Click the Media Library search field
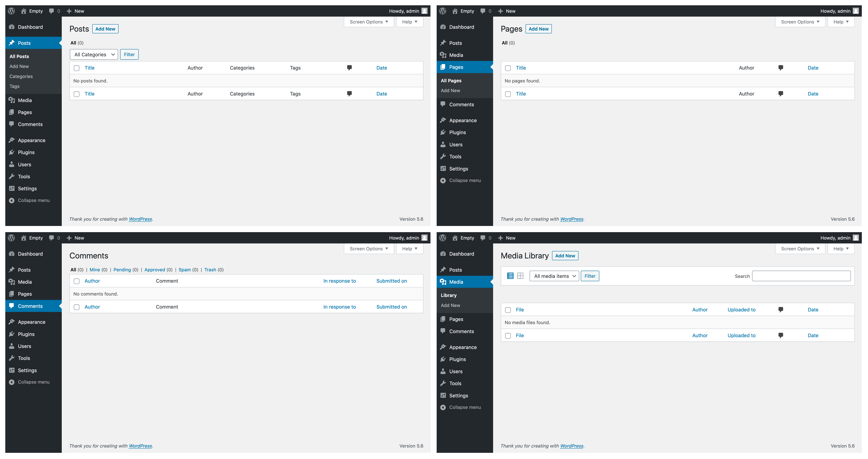The width and height of the screenshot is (868, 459). (801, 276)
